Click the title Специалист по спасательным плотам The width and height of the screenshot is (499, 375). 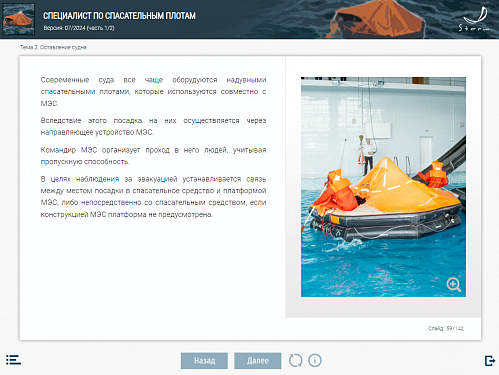[x=119, y=16]
